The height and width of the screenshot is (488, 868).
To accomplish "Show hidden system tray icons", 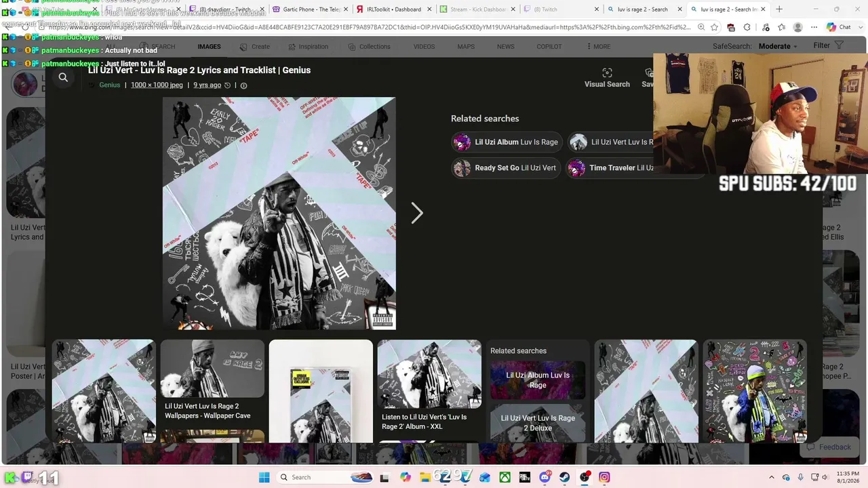I will pyautogui.click(x=771, y=477).
